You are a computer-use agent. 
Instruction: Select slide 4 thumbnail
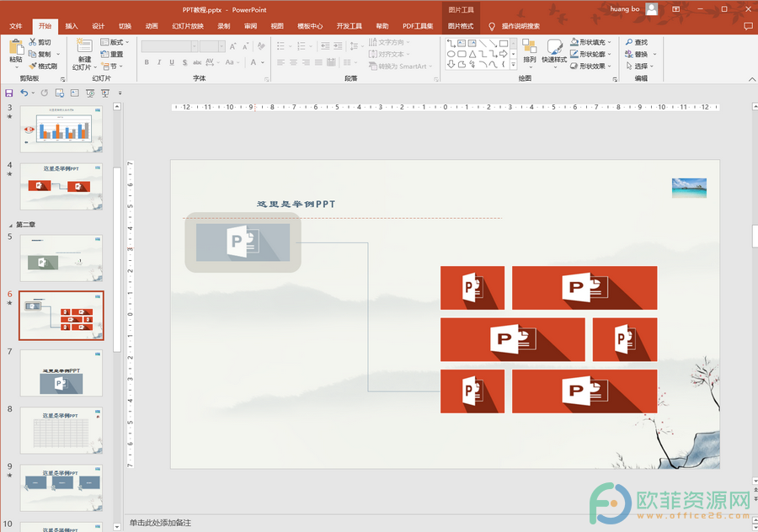[61, 187]
